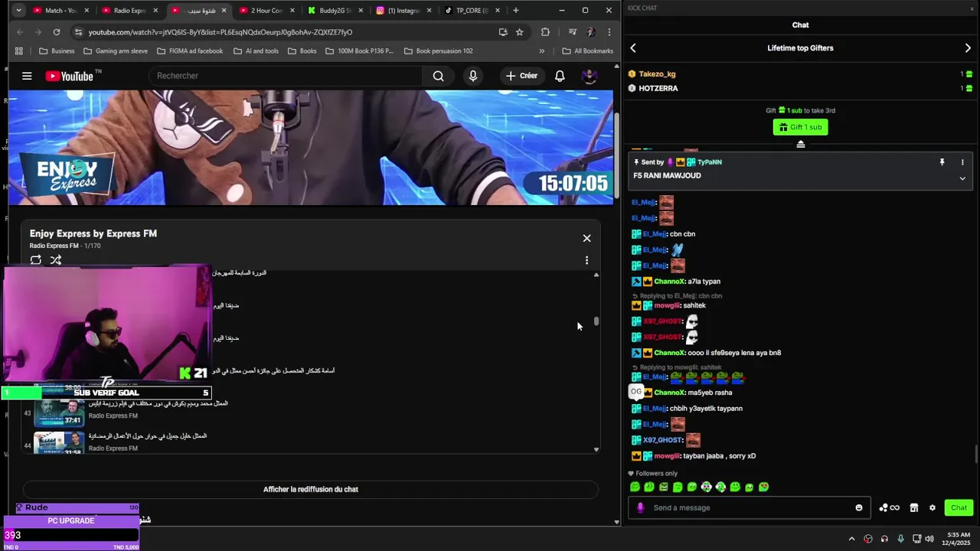
Task: Open the Kick channel points icon
Action: click(889, 507)
